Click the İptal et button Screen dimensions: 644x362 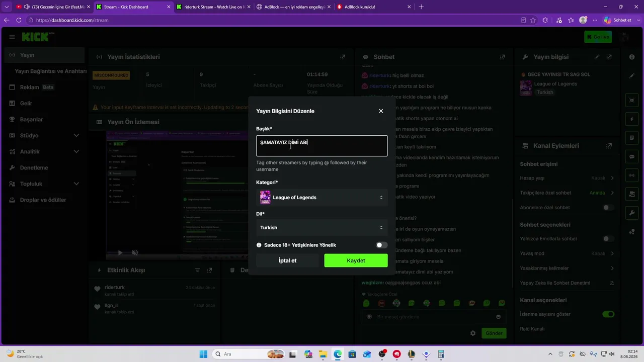coord(287,260)
